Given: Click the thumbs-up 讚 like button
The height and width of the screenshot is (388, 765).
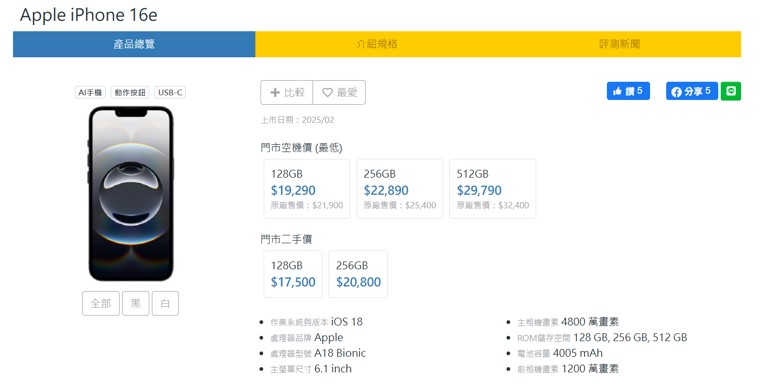Looking at the screenshot, I should click(x=628, y=91).
